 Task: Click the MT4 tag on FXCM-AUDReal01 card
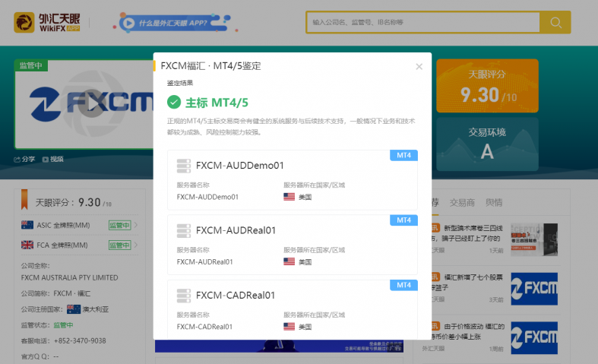click(403, 220)
